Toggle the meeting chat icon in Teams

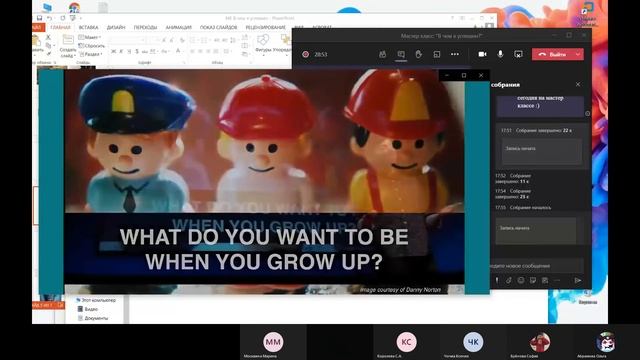pyautogui.click(x=401, y=54)
